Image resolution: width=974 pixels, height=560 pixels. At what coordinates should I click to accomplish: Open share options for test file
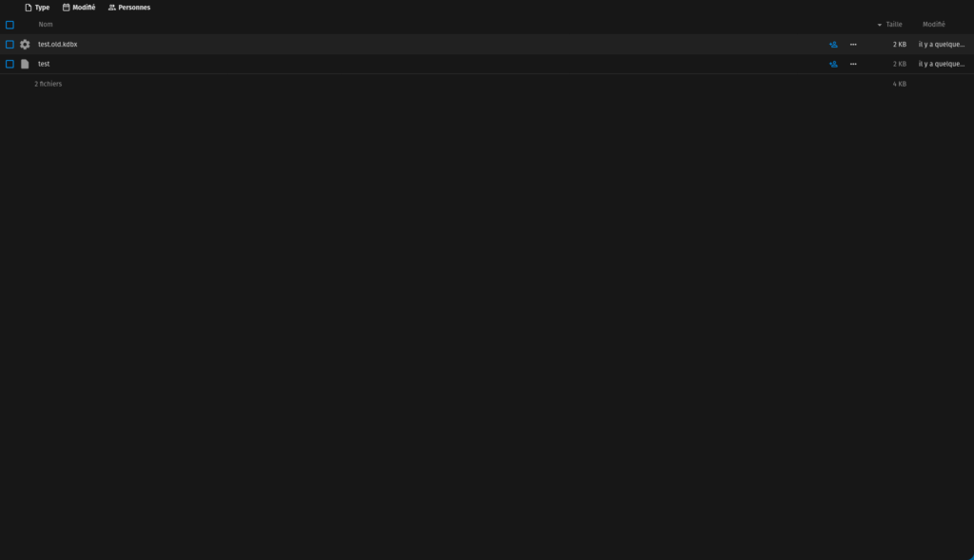833,64
